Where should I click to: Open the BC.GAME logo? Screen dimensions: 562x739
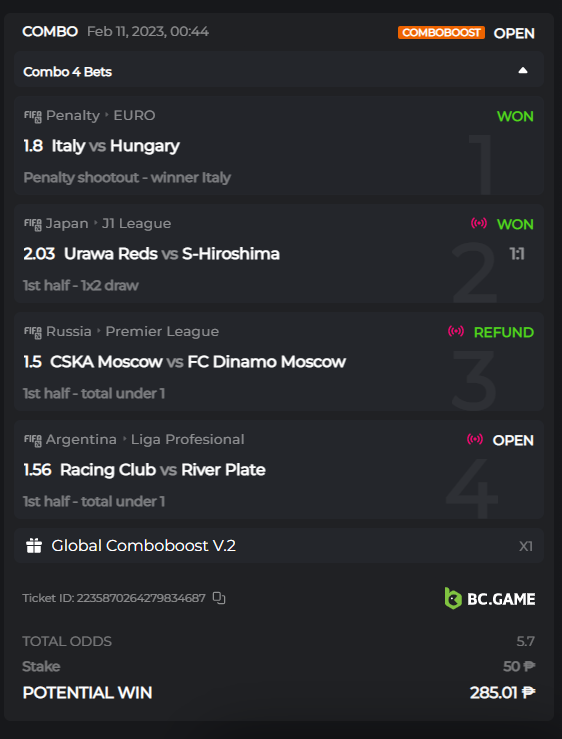489,599
